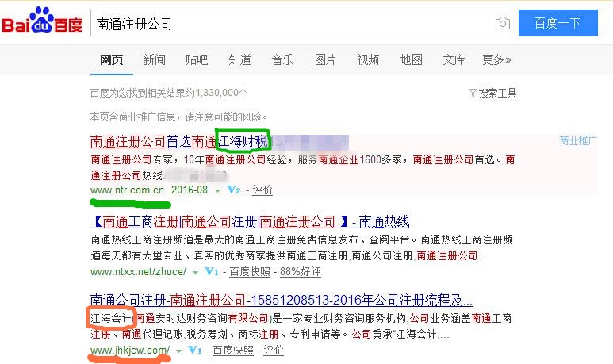Viewport: 613px width, 364px height.
Task: Switch to the 图片 tab
Action: pyautogui.click(x=325, y=59)
